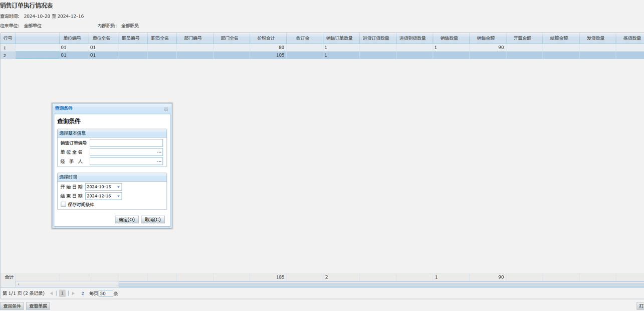
Task: Click the left scroll arrow of horizontal scrollbar
Action: 19,284
